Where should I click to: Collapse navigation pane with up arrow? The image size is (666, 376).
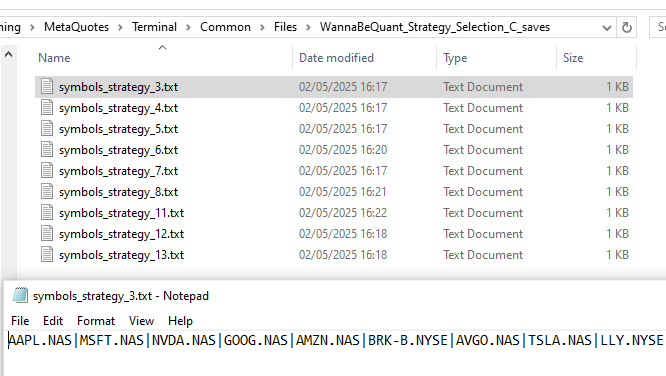click(x=8, y=54)
